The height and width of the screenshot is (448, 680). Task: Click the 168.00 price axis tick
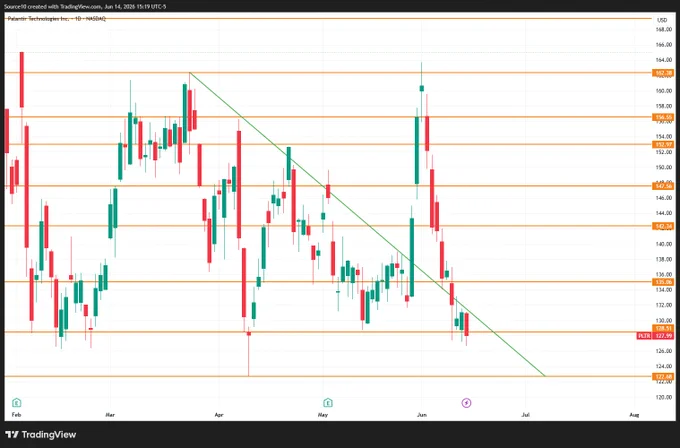click(664, 29)
